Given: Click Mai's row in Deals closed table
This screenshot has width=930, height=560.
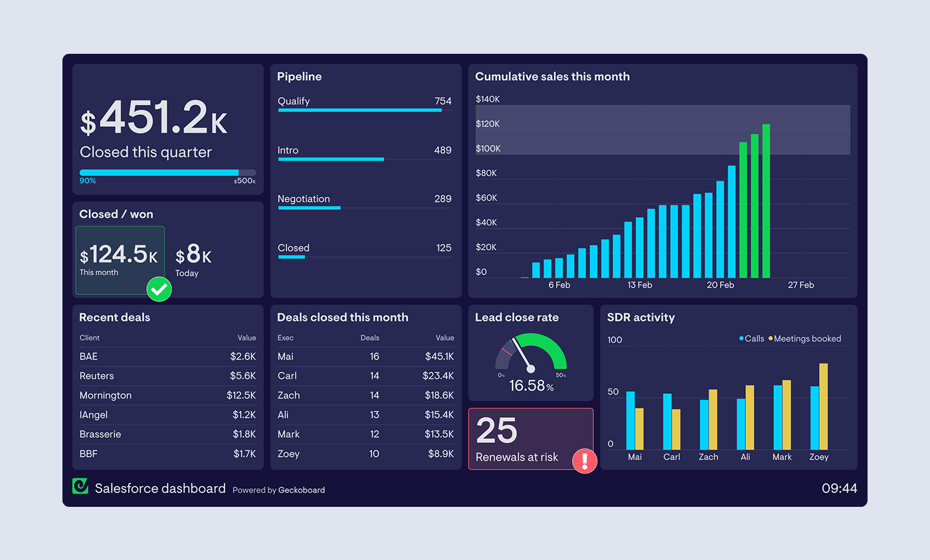Looking at the screenshot, I should point(365,357).
